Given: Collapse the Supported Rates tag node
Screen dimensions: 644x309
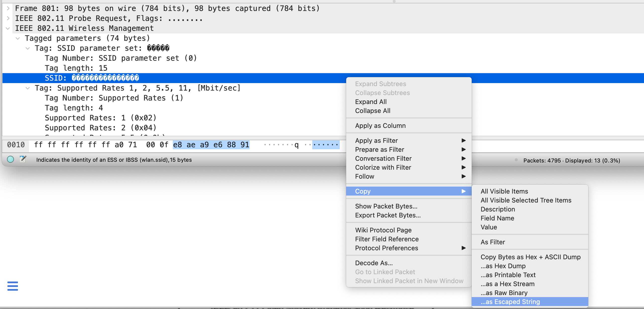Looking at the screenshot, I should [x=28, y=88].
